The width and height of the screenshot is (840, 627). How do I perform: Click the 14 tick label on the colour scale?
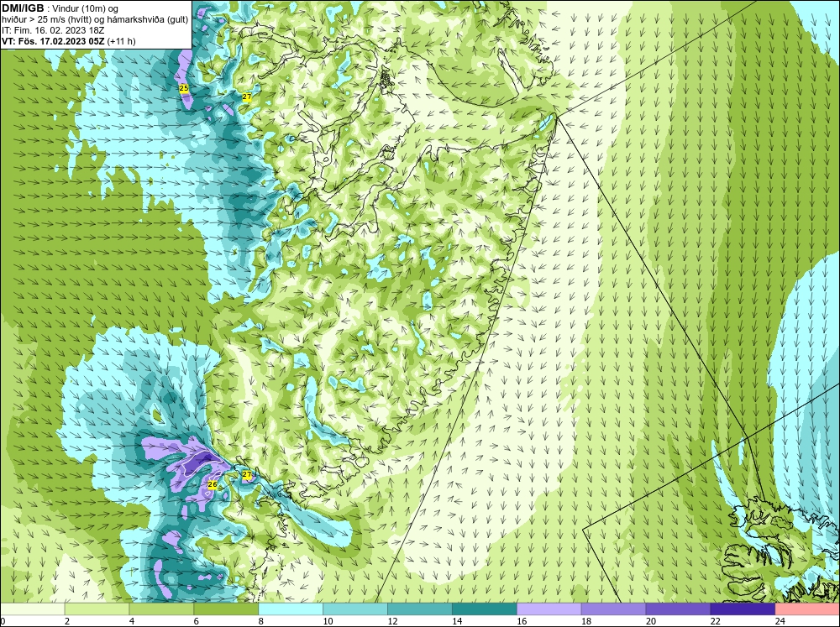point(457,621)
